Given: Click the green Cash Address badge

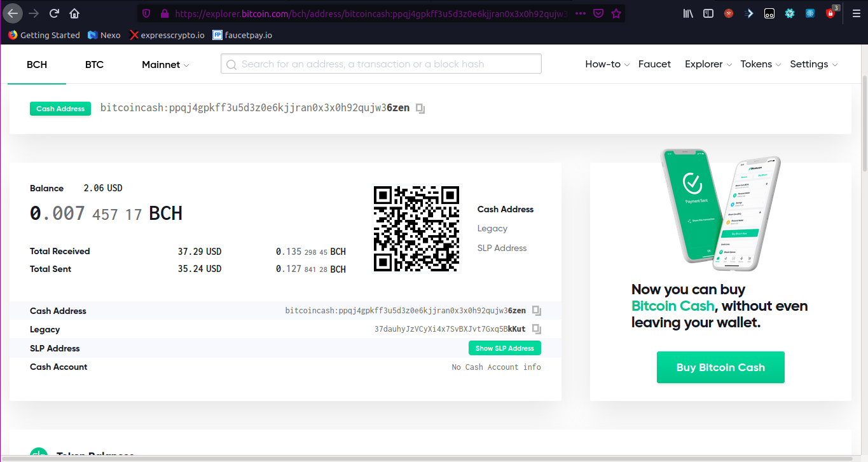Looking at the screenshot, I should pyautogui.click(x=60, y=109).
